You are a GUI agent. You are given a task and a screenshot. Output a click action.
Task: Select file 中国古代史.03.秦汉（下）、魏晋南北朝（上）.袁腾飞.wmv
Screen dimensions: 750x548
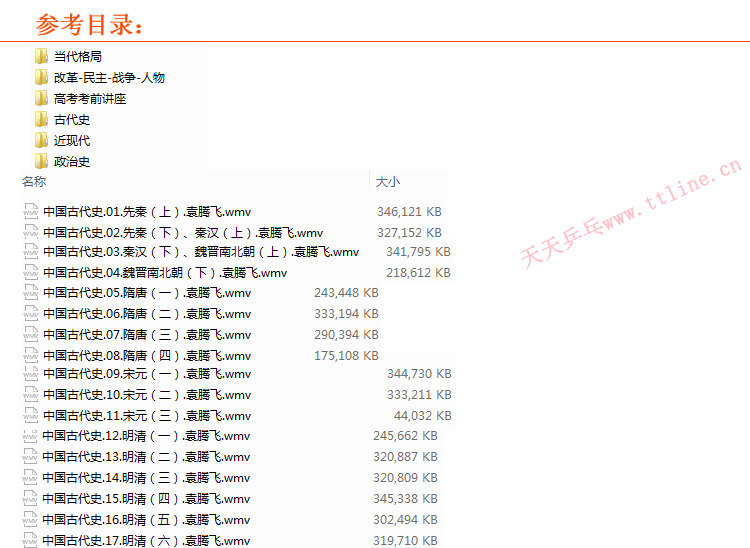point(201,252)
